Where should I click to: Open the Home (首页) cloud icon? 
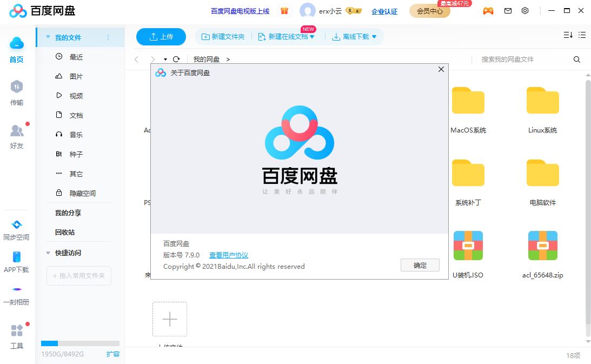pyautogui.click(x=17, y=43)
